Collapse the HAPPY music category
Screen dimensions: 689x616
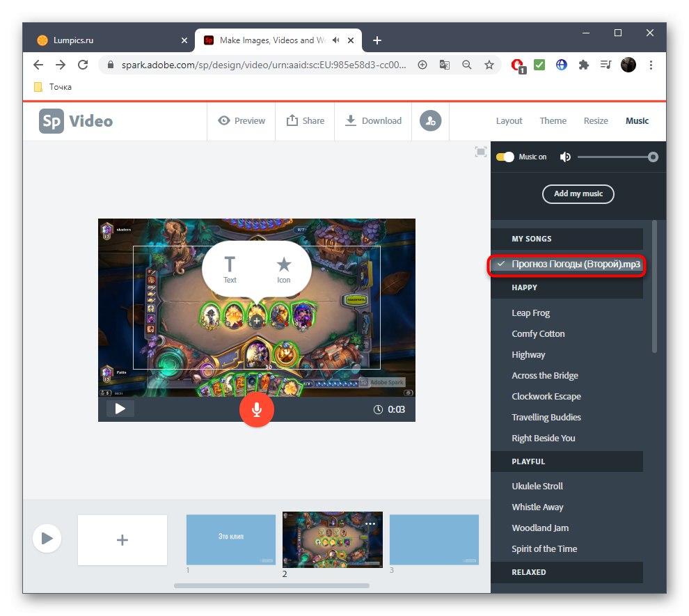(x=567, y=287)
